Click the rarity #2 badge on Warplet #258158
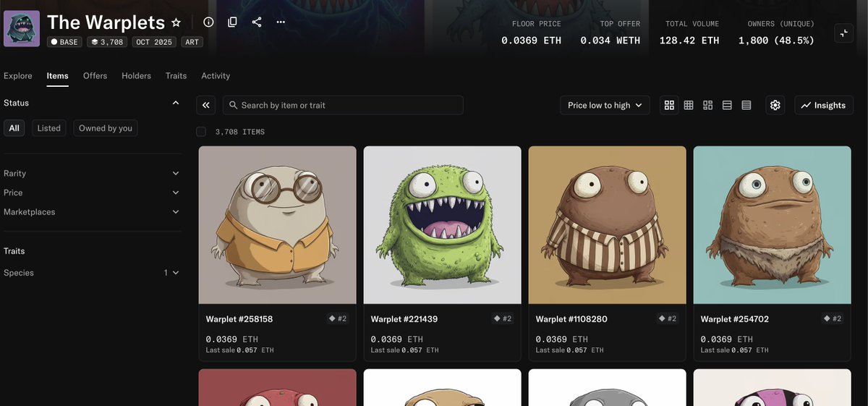This screenshot has width=868, height=406. [x=338, y=318]
